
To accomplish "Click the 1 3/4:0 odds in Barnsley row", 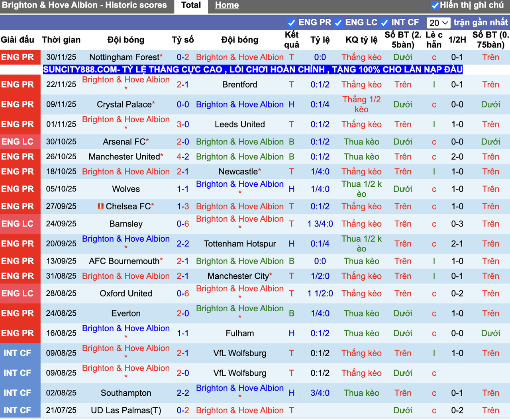I will [x=320, y=224].
